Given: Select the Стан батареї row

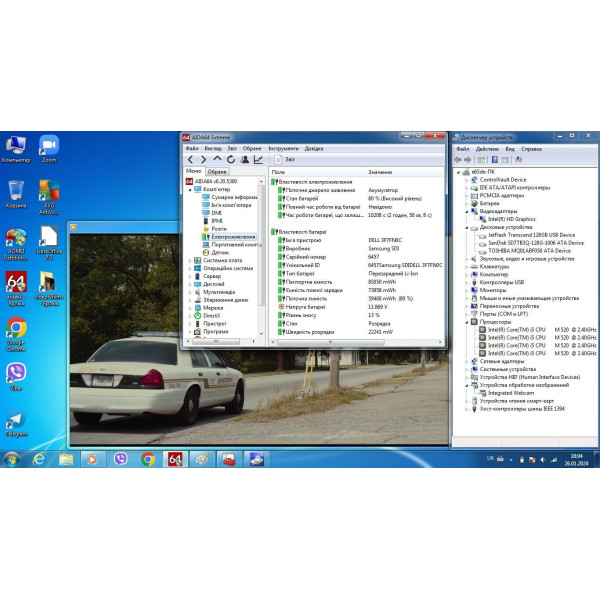Looking at the screenshot, I should pyautogui.click(x=357, y=199).
